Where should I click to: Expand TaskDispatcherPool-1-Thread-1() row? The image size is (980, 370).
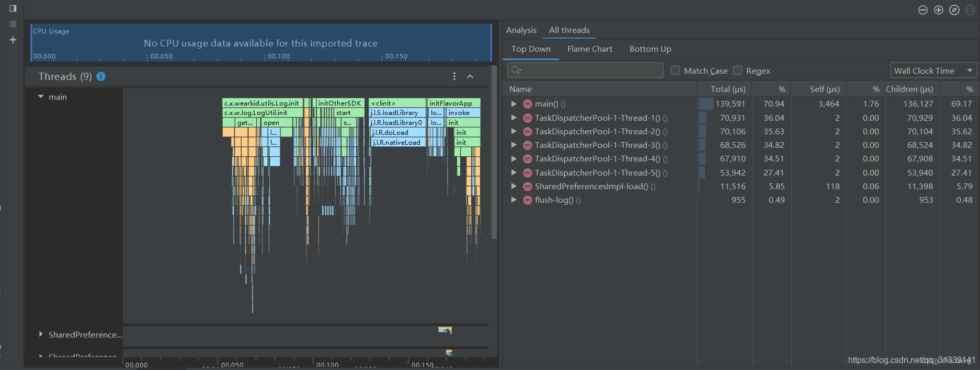coord(514,118)
